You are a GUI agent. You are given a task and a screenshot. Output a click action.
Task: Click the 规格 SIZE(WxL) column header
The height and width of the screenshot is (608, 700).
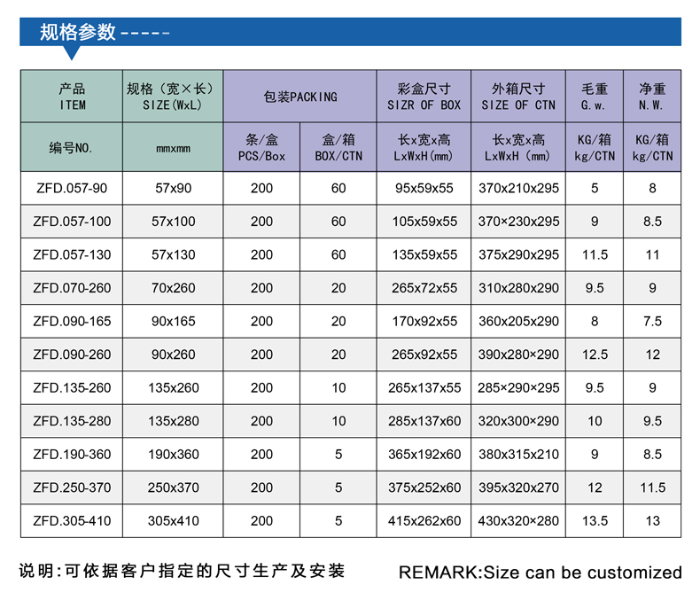pos(173,96)
